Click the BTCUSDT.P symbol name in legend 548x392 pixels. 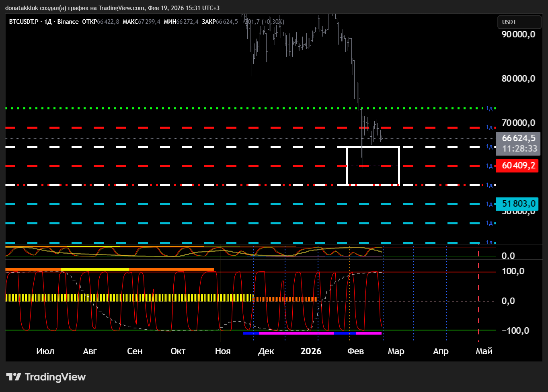pyautogui.click(x=24, y=22)
